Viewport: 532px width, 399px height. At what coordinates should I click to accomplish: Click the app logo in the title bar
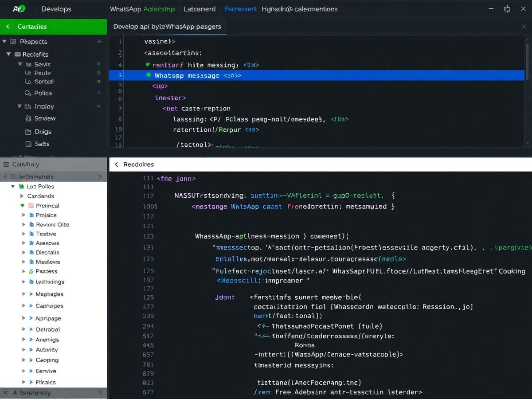click(19, 8)
